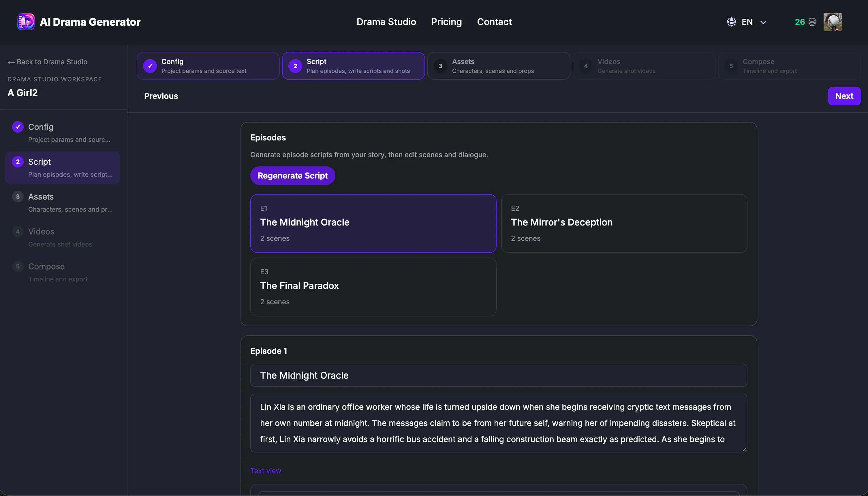Select Compose step in top stepper

pyautogui.click(x=789, y=66)
